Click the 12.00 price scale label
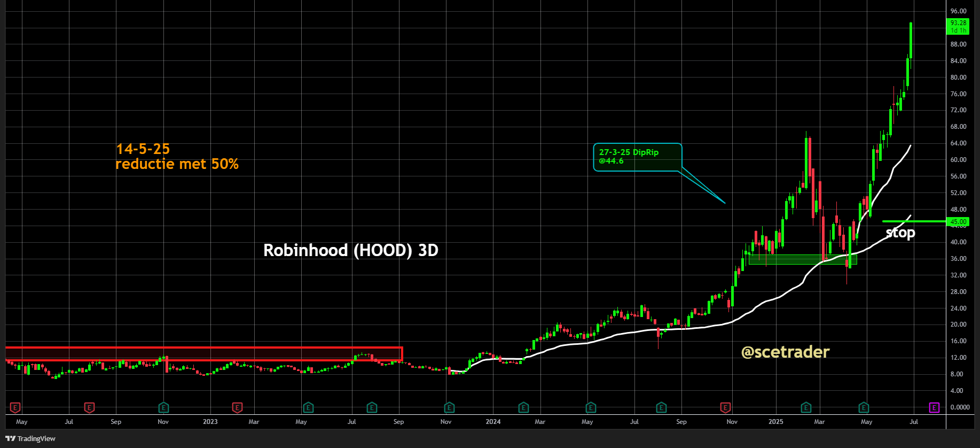The width and height of the screenshot is (980, 448). point(959,358)
